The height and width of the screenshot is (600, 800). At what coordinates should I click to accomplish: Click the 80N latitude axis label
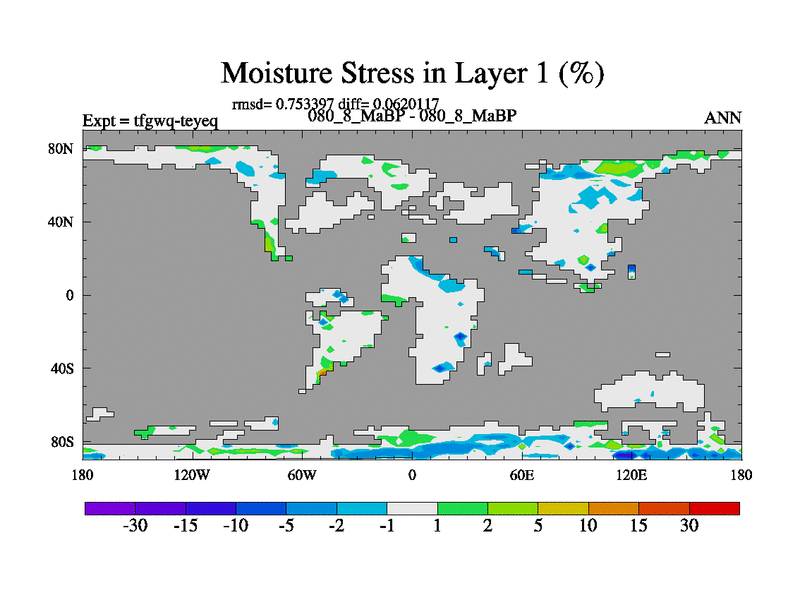(x=63, y=149)
